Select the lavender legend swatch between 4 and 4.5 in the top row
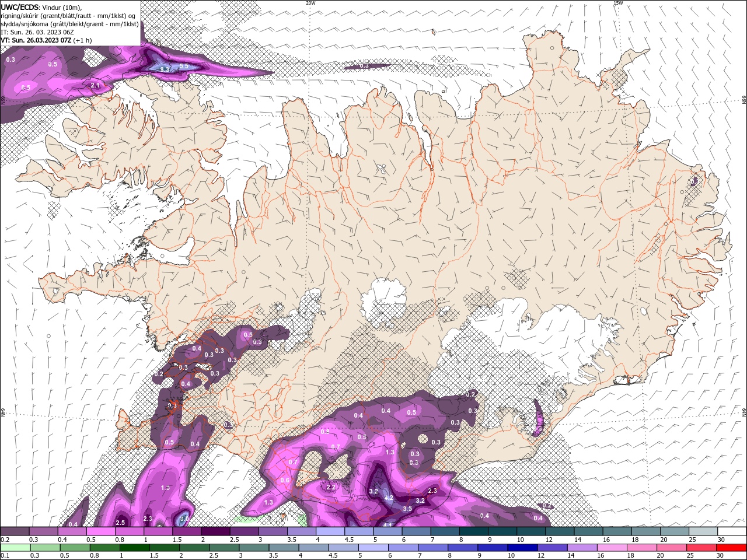Screen dimensions: 747x560 pos(330,531)
